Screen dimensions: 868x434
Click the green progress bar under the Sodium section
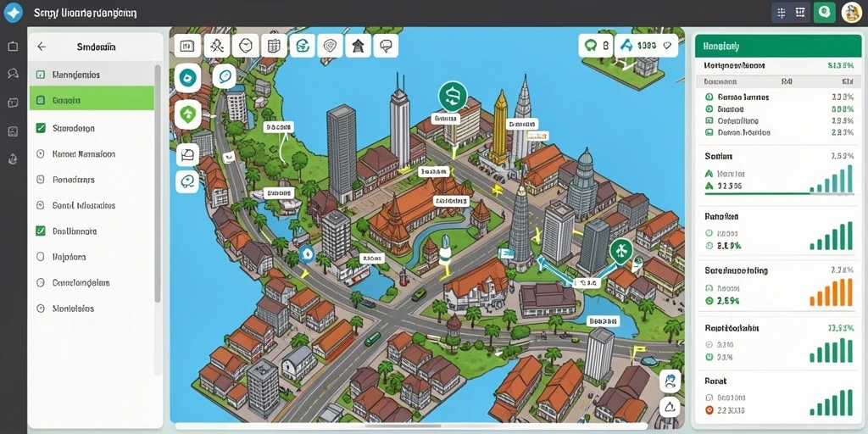click(778, 194)
